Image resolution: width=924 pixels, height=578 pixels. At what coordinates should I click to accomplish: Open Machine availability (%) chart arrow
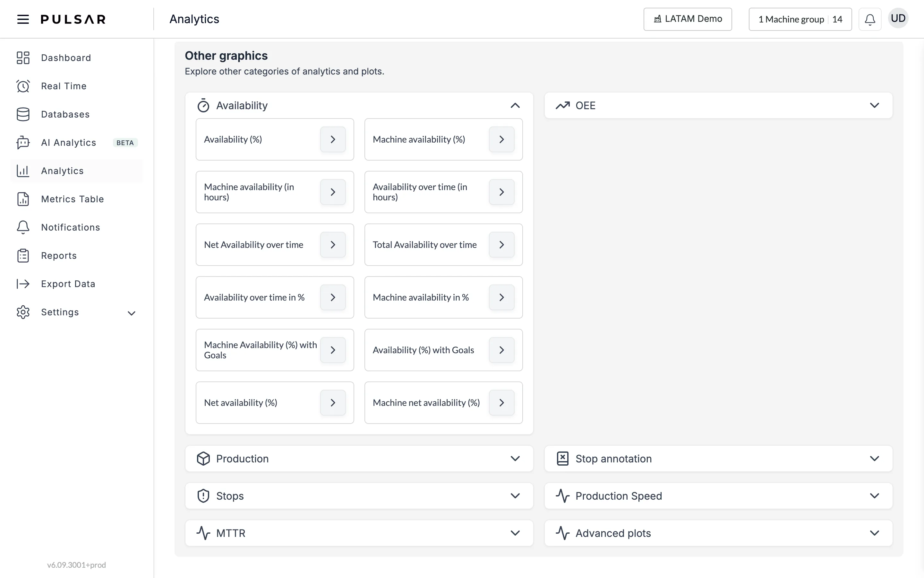click(x=501, y=139)
